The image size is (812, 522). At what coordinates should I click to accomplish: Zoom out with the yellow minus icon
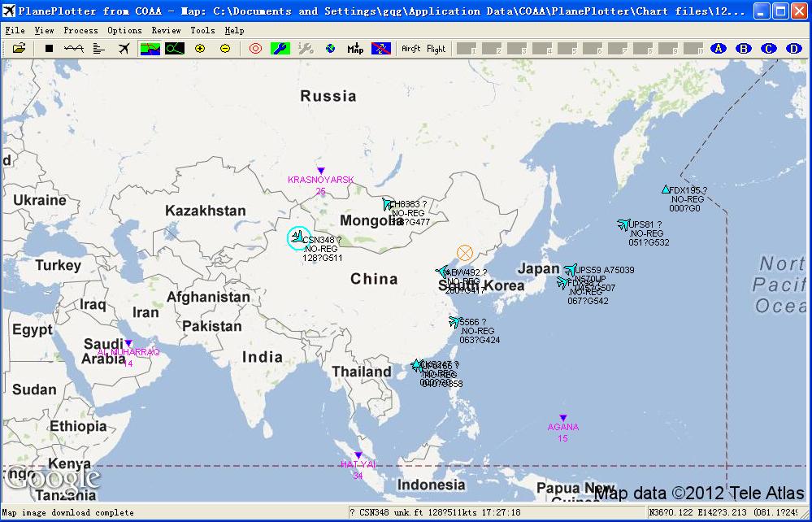click(225, 49)
